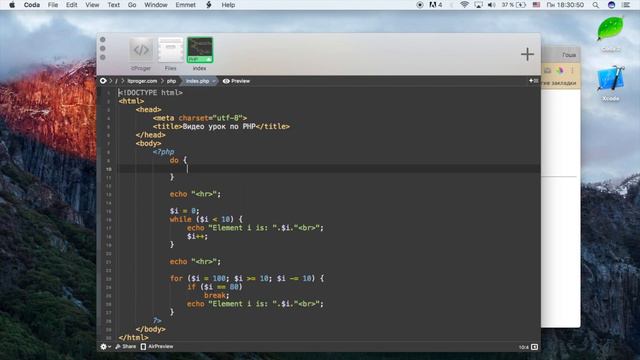Launch Siri from menu bar
This screenshot has width=640, height=360.
[x=611, y=5]
